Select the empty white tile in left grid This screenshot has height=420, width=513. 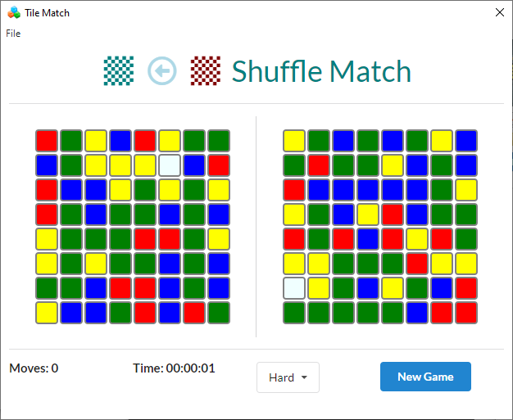(170, 165)
